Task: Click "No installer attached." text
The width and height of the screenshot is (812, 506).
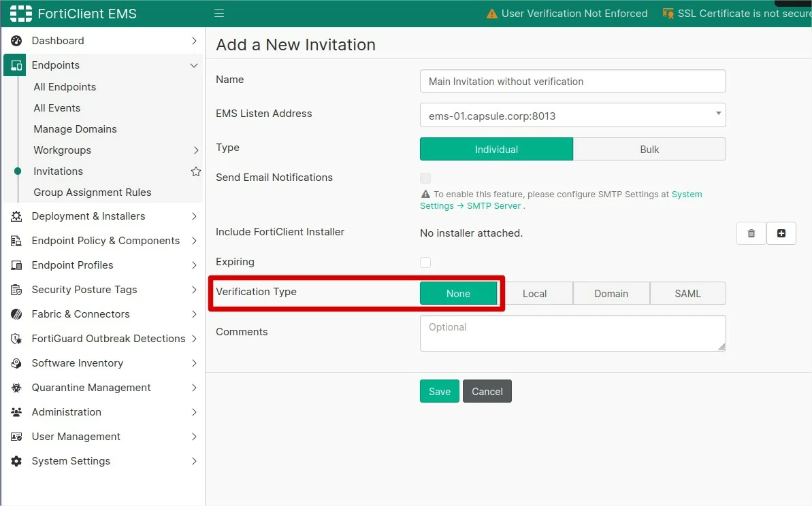Action: [471, 233]
